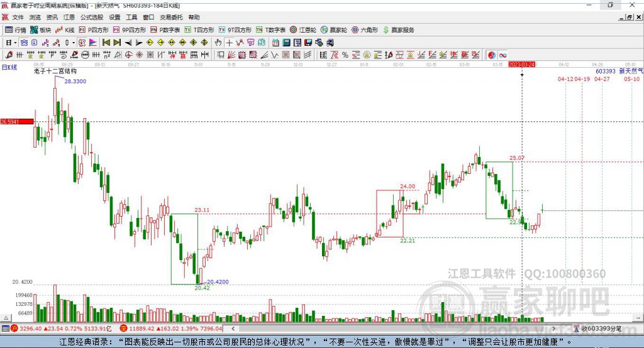Open the calculator icon
Image resolution: width=644 pixels, height=348 pixels.
point(286,43)
